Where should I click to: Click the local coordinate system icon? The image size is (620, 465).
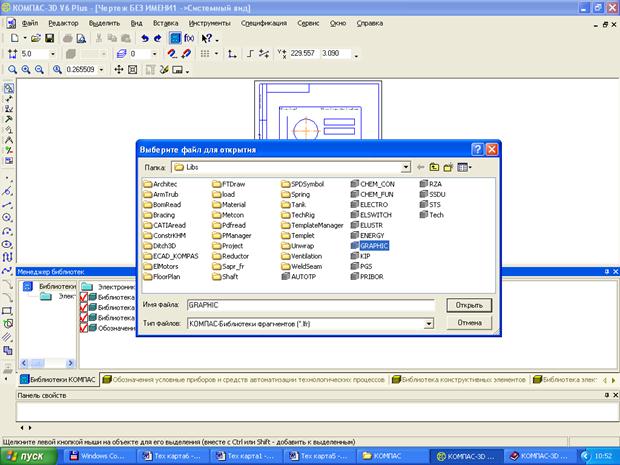[232, 54]
